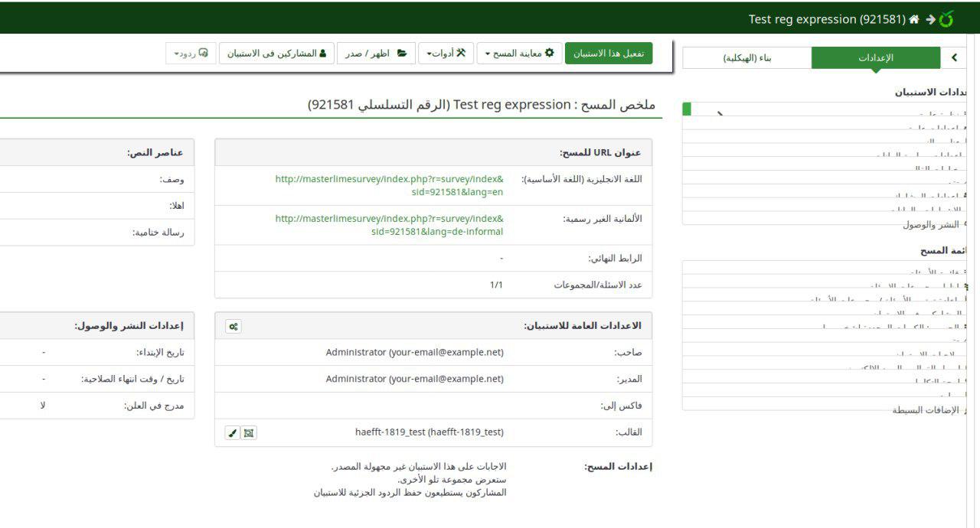Click the إعدادات المسح label
Screen dimensions: 980x528
618,466
